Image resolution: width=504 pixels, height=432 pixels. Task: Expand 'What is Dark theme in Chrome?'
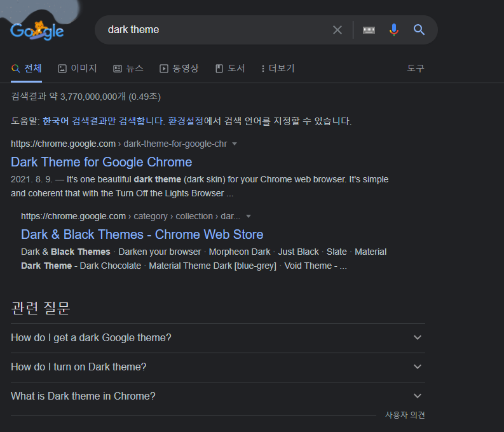[x=218, y=396]
